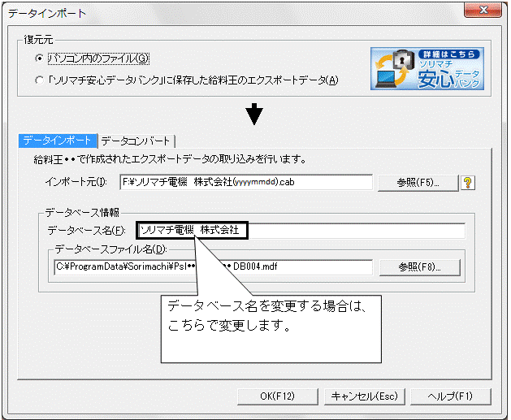Viewport: 511px width, 420px height.
Task: Switch to the データインポート tab
Action: point(58,141)
